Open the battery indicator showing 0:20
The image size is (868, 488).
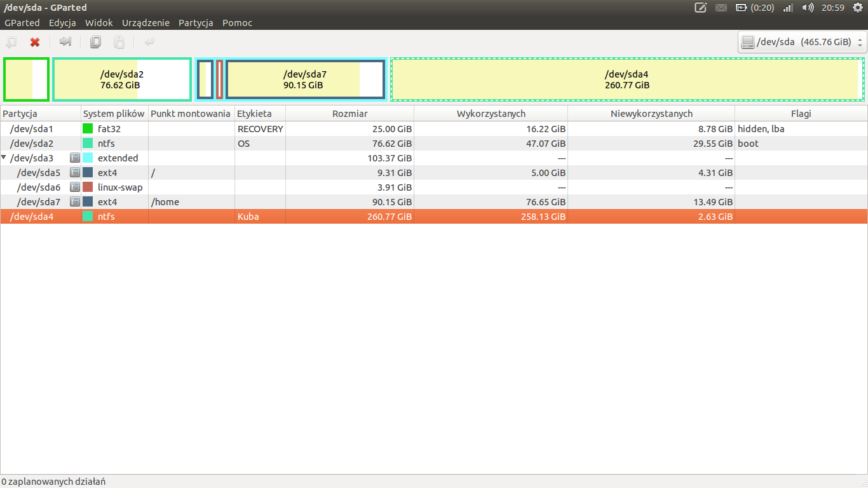tap(755, 8)
